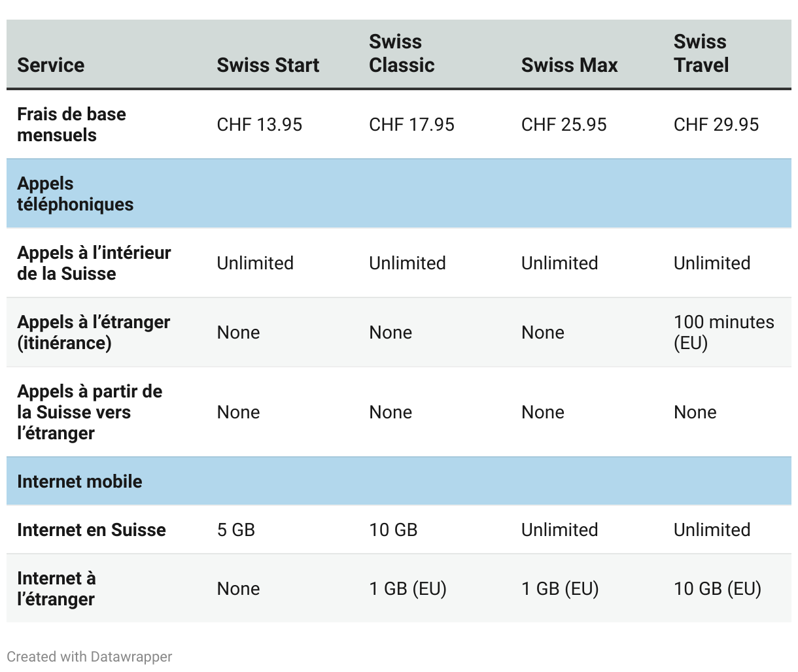Viewport: 798px width, 672px height.
Task: Click the Swiss Max column header
Action: tap(569, 65)
